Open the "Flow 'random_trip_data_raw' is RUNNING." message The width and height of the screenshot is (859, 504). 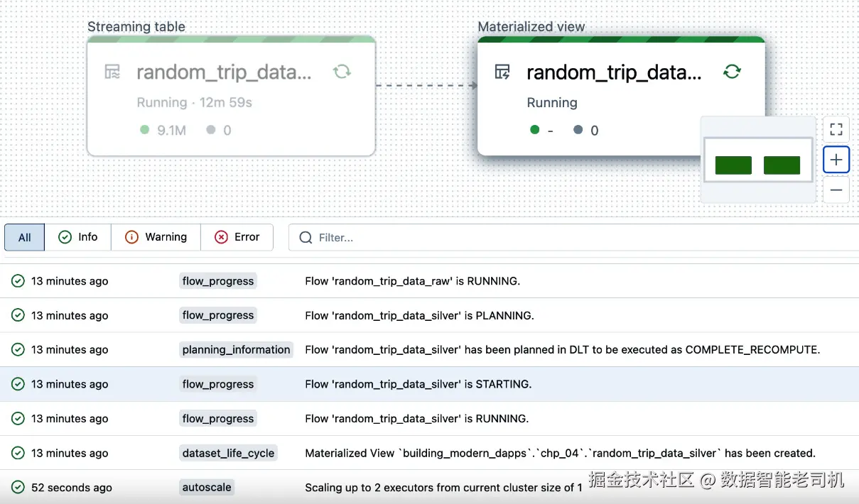point(412,281)
